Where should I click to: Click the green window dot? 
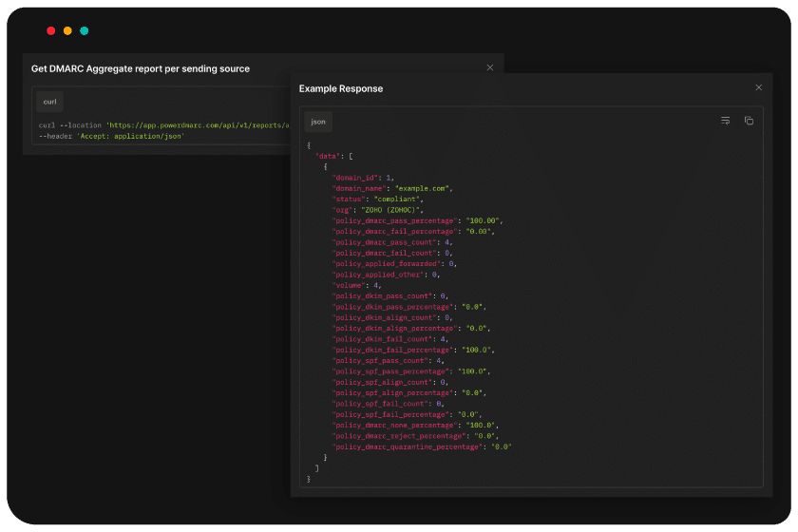[x=85, y=31]
